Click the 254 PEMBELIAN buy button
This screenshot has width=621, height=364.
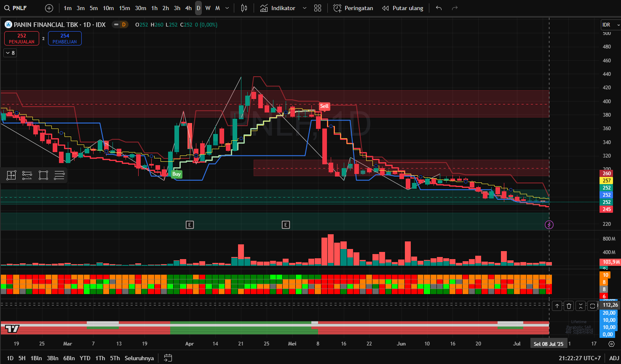65,38
